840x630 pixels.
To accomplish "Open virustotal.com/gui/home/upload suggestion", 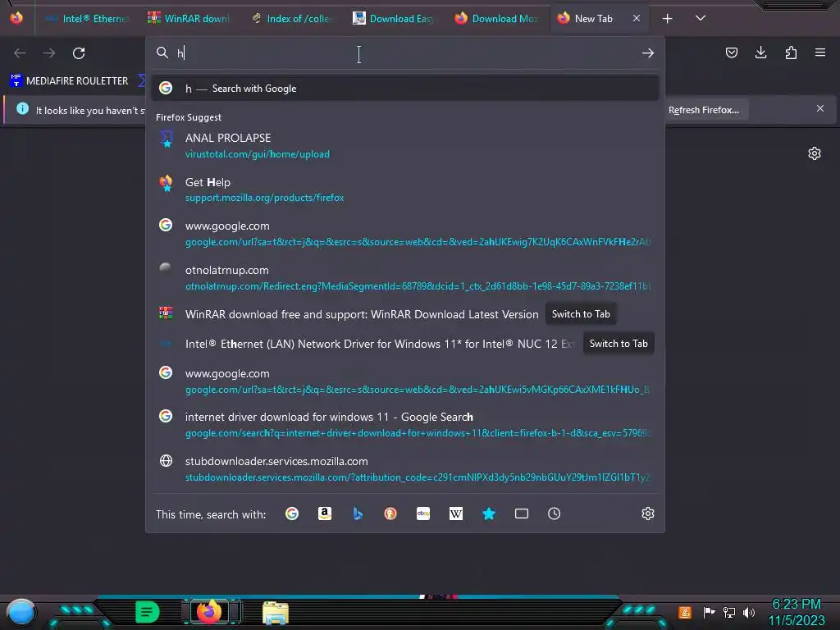I will 405,146.
